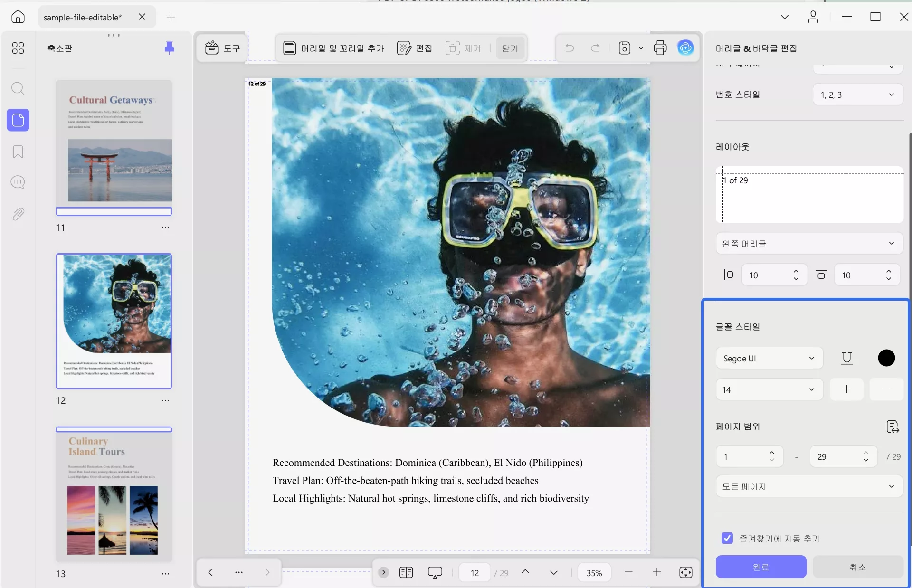Open the account profile icon
Viewport: 912px width, 588px height.
(x=813, y=17)
